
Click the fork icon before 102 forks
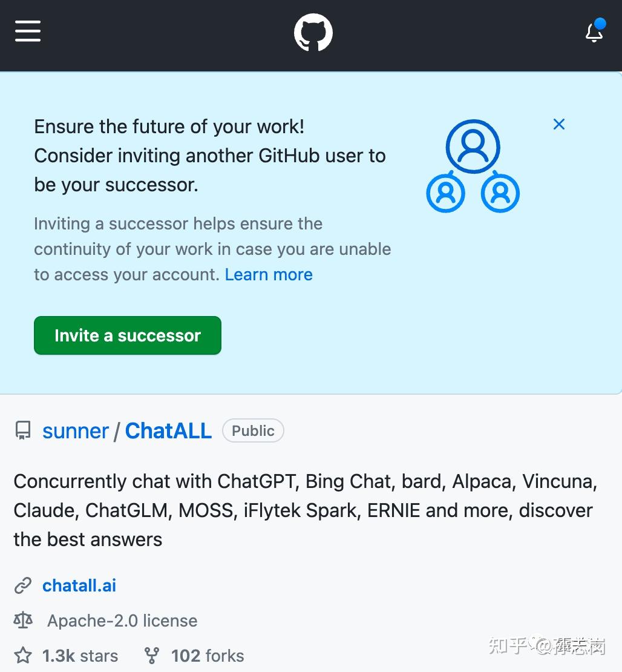(x=151, y=655)
